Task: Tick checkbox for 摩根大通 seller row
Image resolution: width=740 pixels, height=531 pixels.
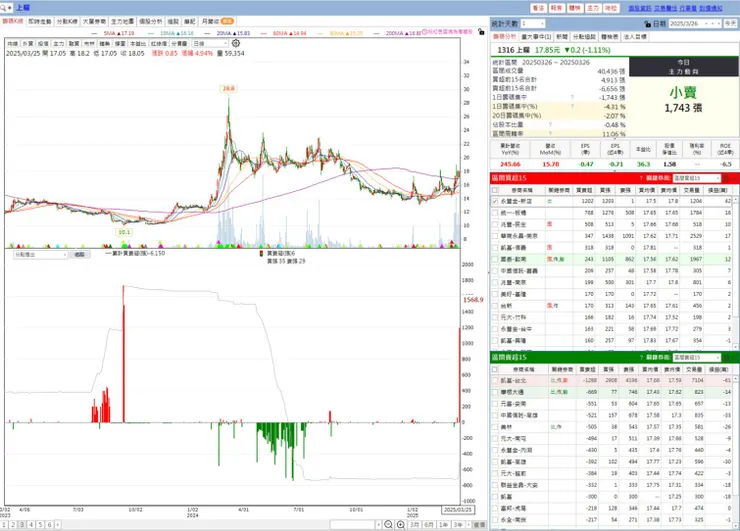Action: tap(495, 392)
